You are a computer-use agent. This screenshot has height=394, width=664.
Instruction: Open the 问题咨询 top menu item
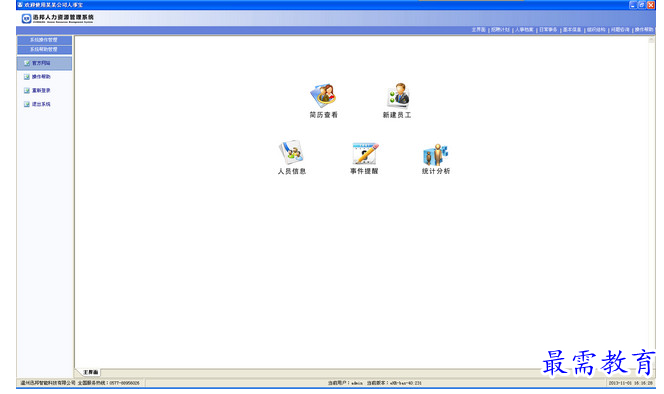tap(620, 30)
